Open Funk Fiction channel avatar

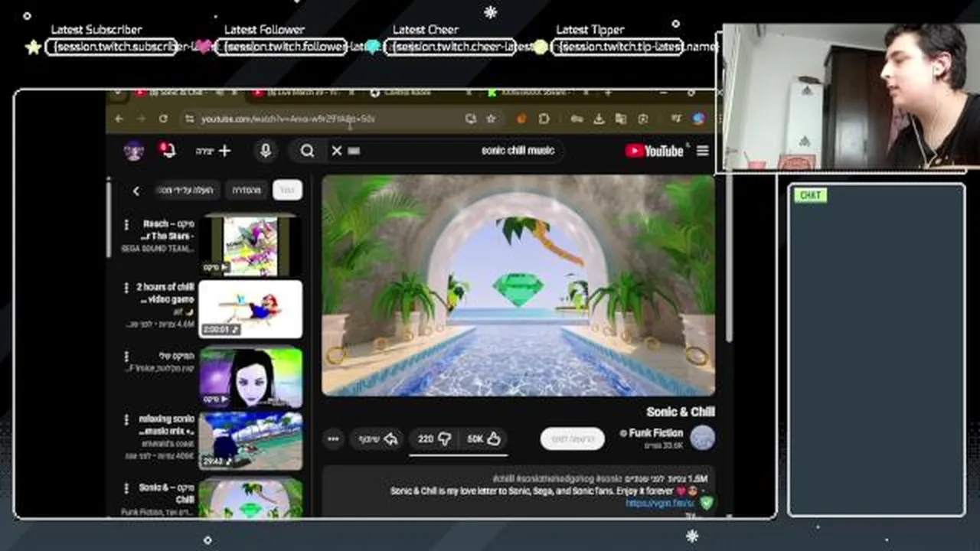(x=702, y=438)
